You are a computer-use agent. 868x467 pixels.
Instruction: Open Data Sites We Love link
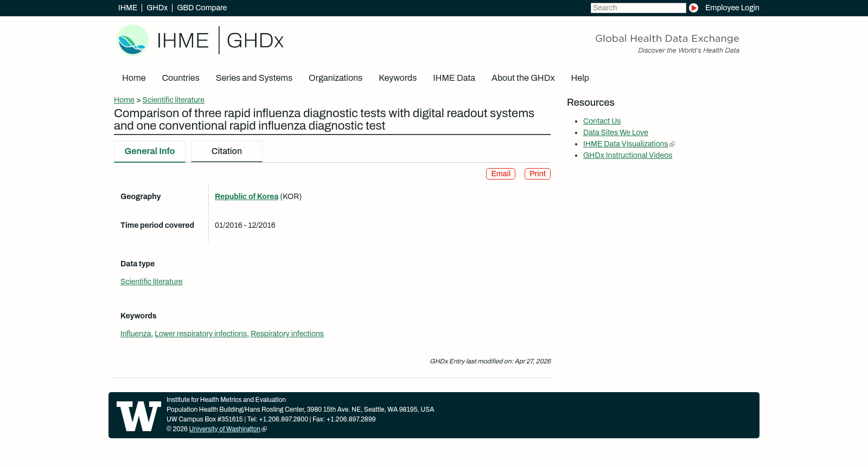616,132
